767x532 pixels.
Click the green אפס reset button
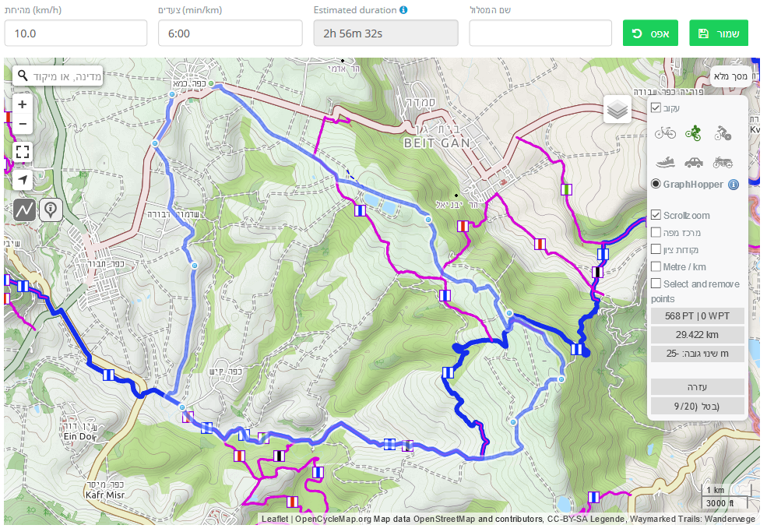coord(650,33)
